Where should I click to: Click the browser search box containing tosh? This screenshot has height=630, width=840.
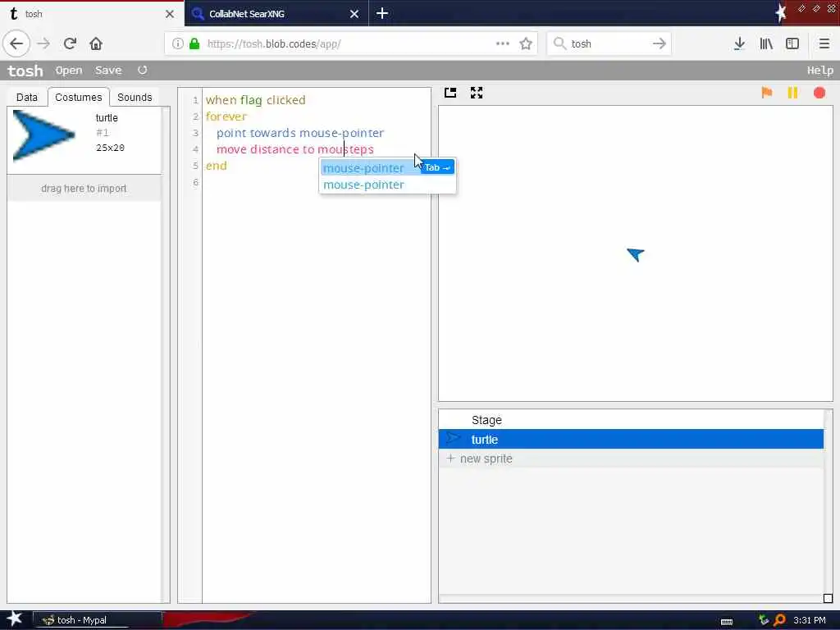click(609, 43)
